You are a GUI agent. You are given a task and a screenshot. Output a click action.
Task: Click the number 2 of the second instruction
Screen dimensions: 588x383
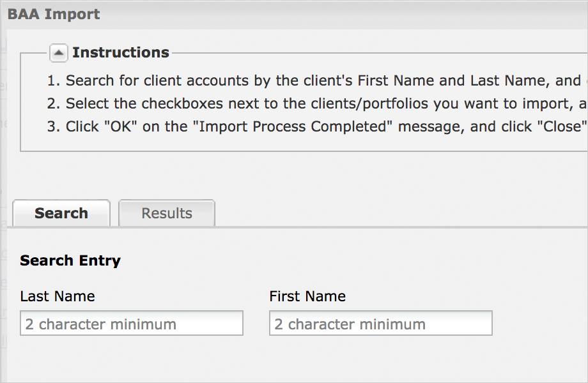(52, 104)
